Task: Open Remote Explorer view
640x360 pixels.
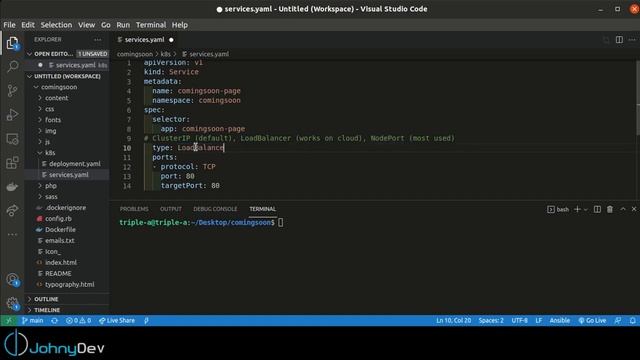Action: [12, 139]
